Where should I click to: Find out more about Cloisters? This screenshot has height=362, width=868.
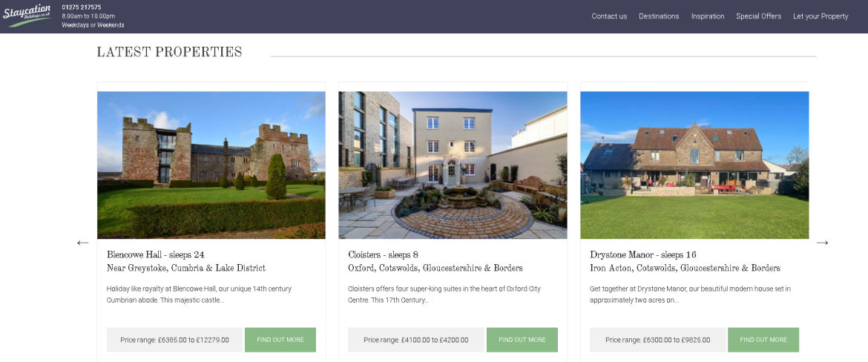coord(522,340)
